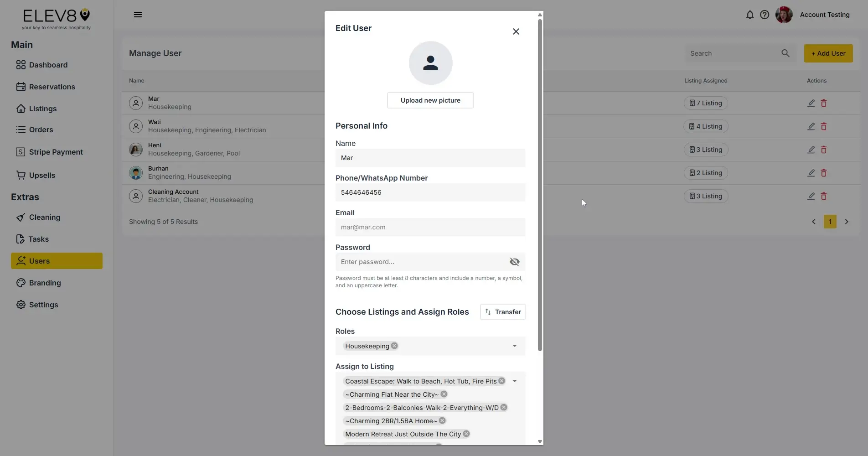Toggle password visibility with the eye icon

[x=514, y=262]
